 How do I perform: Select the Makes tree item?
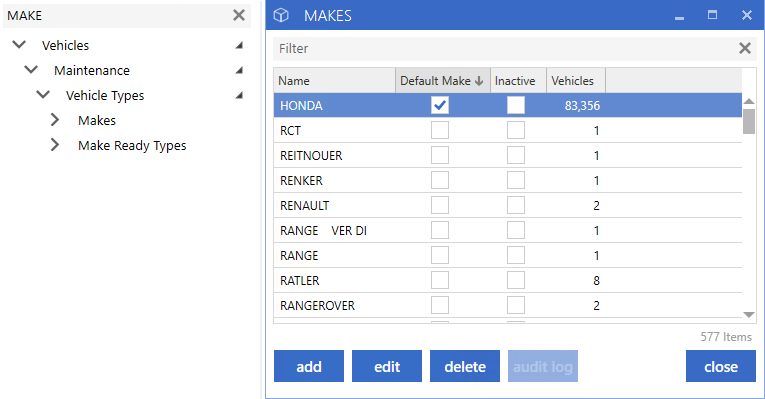click(97, 120)
